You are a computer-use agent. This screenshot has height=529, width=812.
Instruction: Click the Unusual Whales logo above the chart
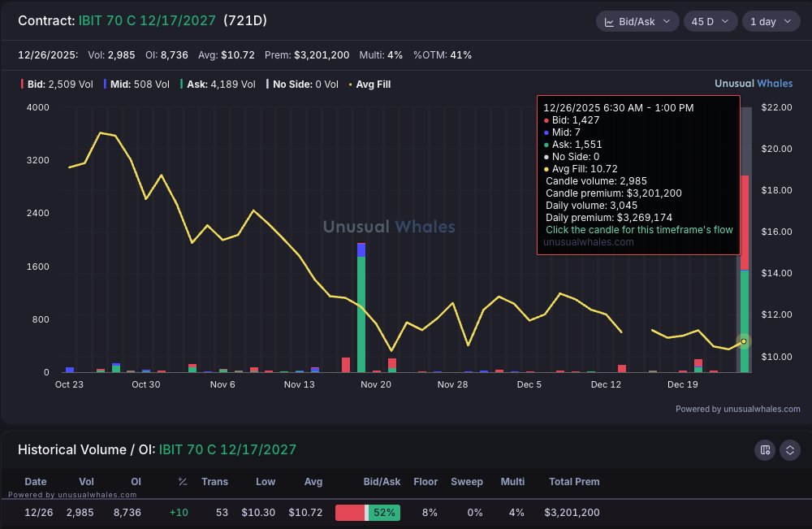pyautogui.click(x=754, y=84)
